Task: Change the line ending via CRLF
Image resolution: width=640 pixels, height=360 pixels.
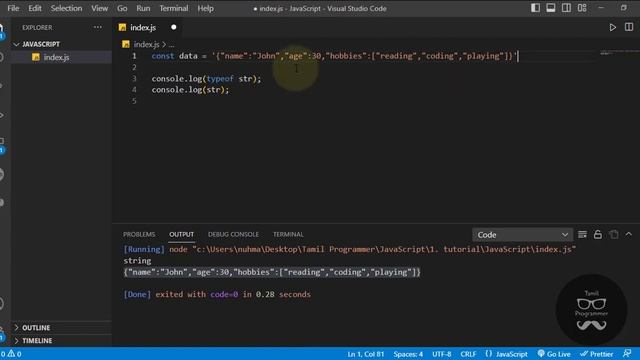Action: click(468, 354)
